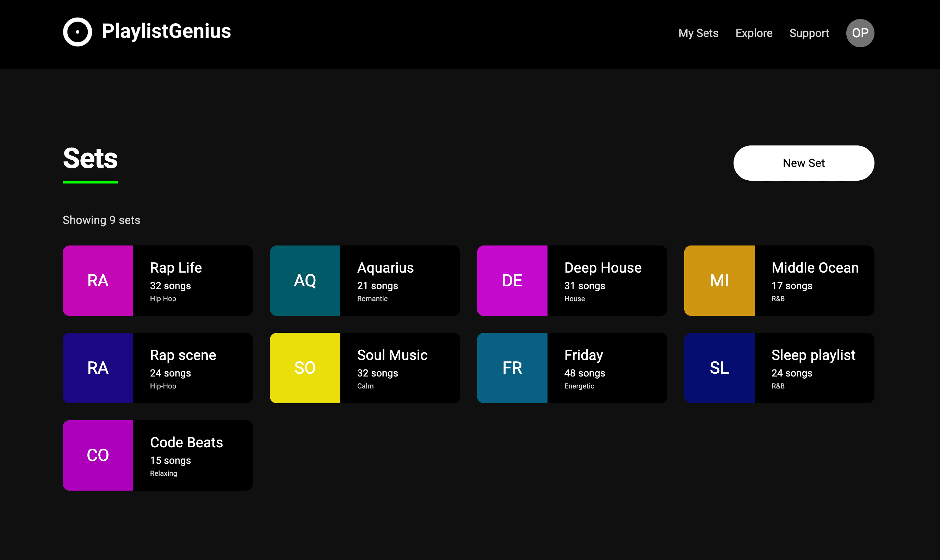Click the PlaylistGenius brand name
940x560 pixels.
(x=166, y=31)
